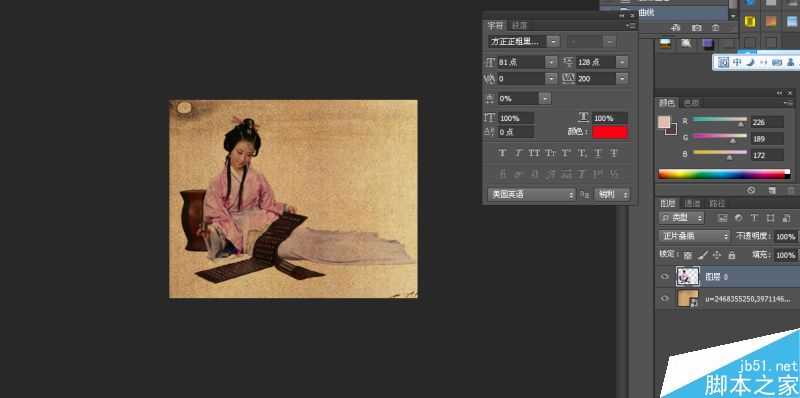Image resolution: width=800 pixels, height=398 pixels.
Task: Open the red text color swatch
Action: tap(610, 132)
